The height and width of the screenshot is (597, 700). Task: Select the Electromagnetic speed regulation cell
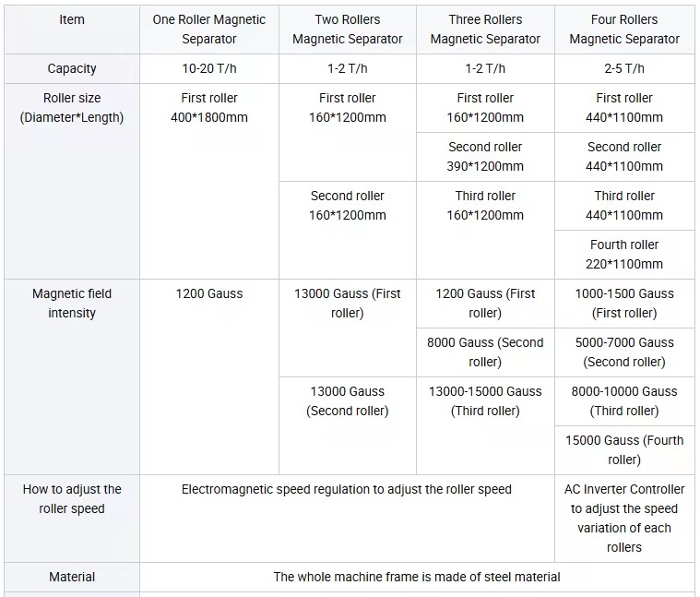(347, 519)
